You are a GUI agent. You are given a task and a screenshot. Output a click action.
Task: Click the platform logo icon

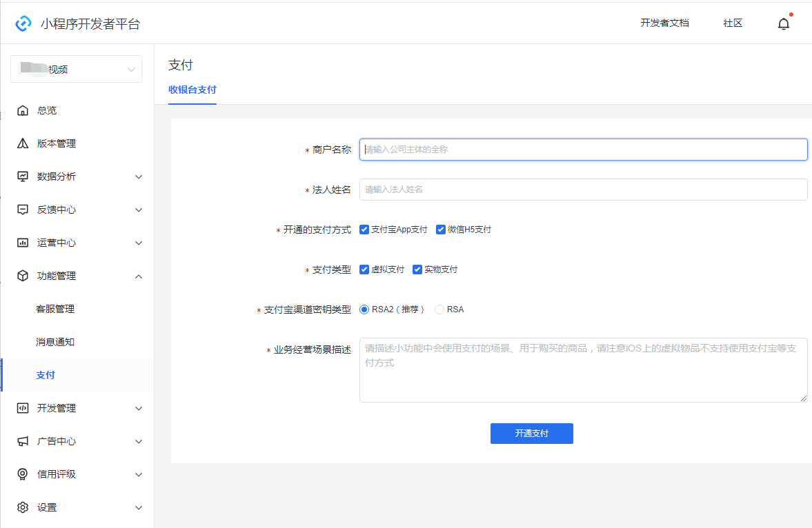click(23, 23)
